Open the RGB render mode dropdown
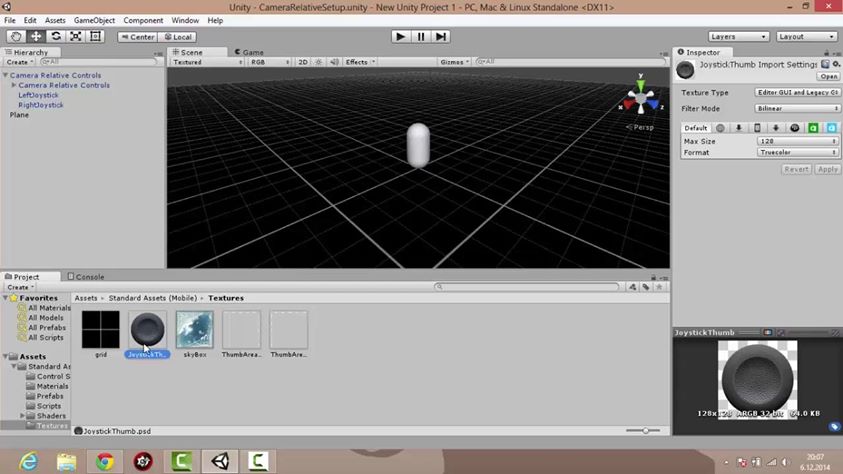The image size is (843, 474). coord(269,62)
